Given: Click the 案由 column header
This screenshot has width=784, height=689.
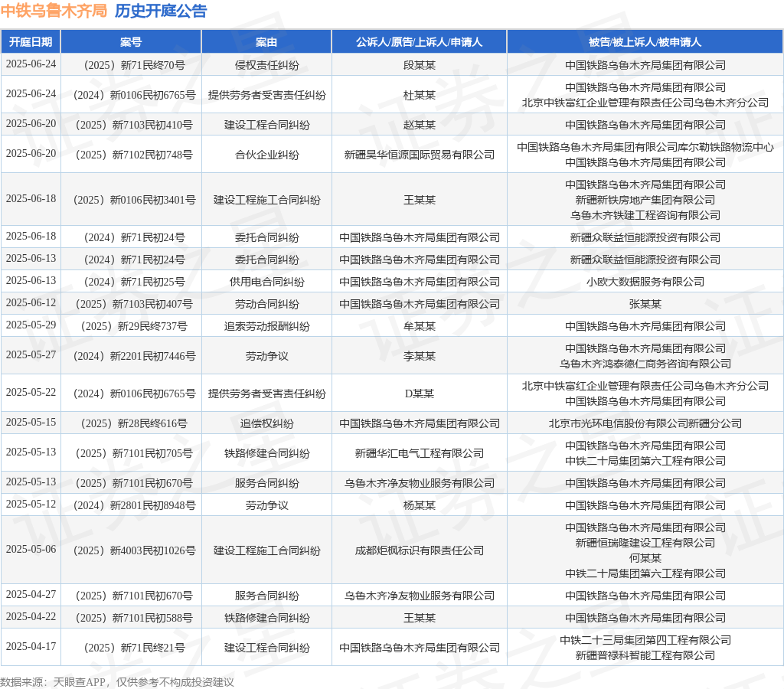Looking at the screenshot, I should point(266,42).
